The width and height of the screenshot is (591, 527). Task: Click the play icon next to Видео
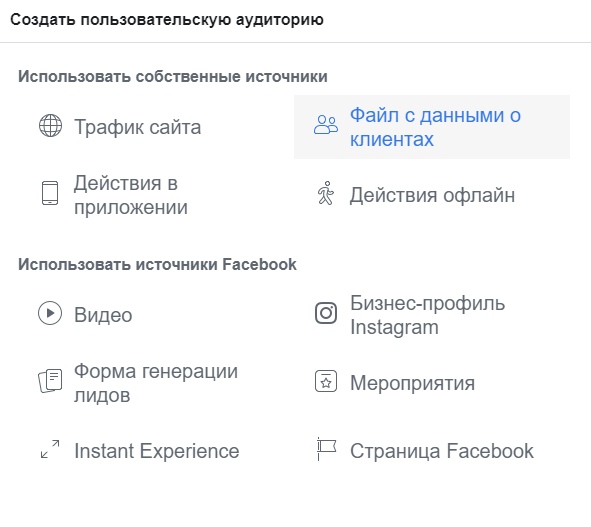pyautogui.click(x=50, y=313)
